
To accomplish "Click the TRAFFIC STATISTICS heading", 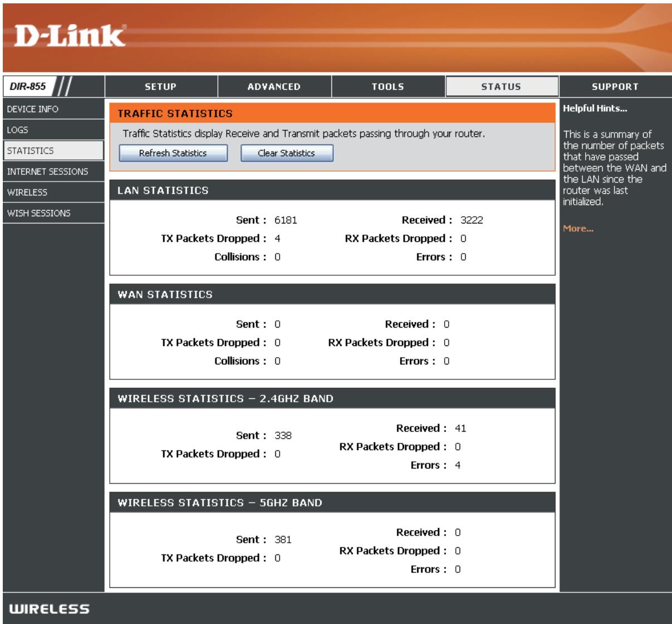I will (x=175, y=114).
